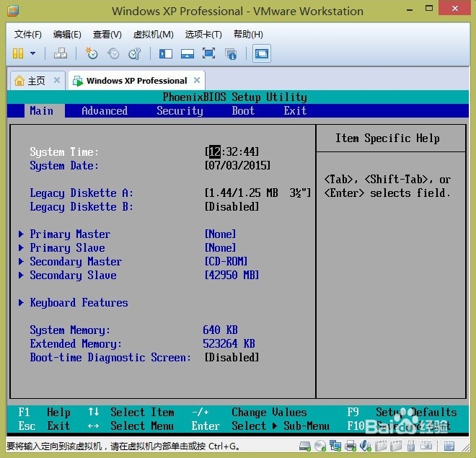Click the Secondary Slave label
This screenshot has height=458, width=476.
coord(73,276)
